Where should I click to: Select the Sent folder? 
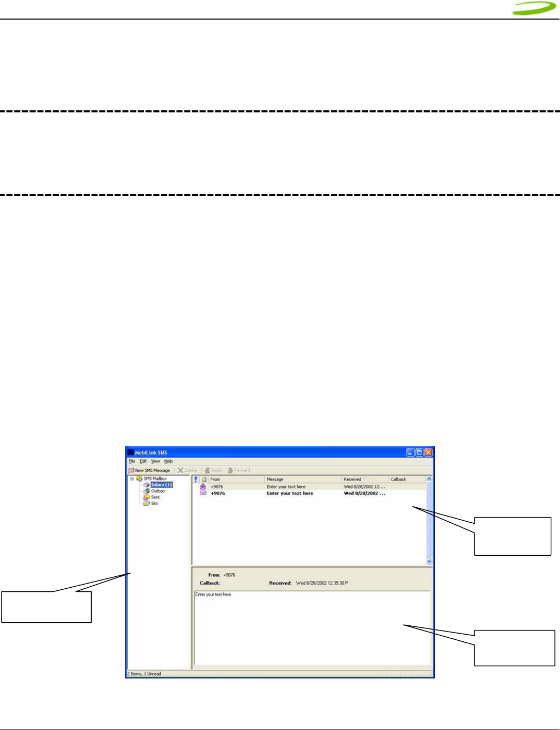click(x=156, y=497)
